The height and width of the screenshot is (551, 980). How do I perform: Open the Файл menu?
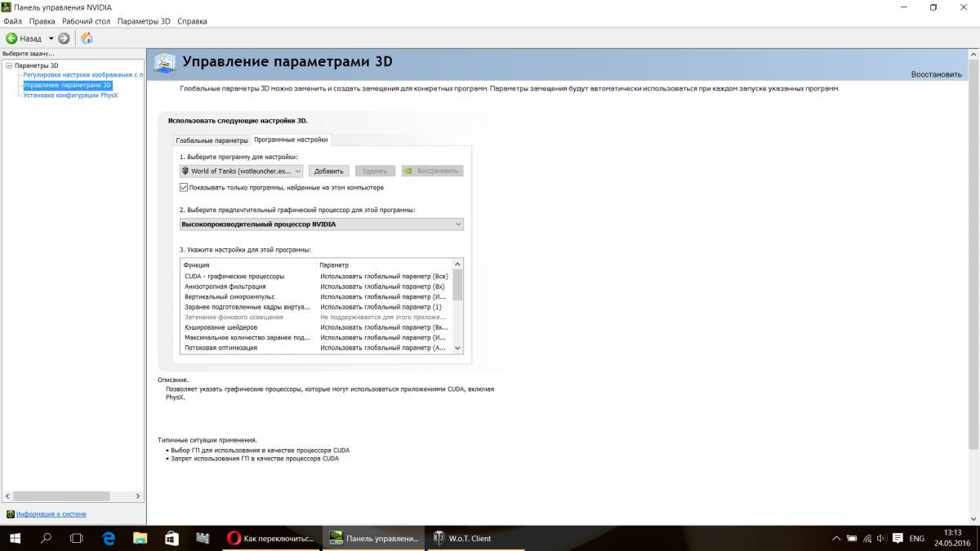12,21
